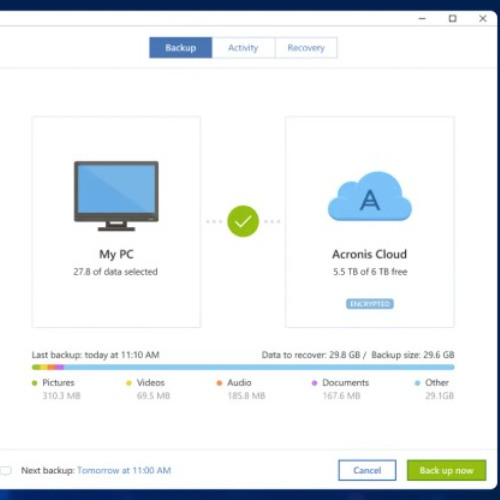The width and height of the screenshot is (500, 500).
Task: Click the orange Audio legend dot
Action: point(219,383)
